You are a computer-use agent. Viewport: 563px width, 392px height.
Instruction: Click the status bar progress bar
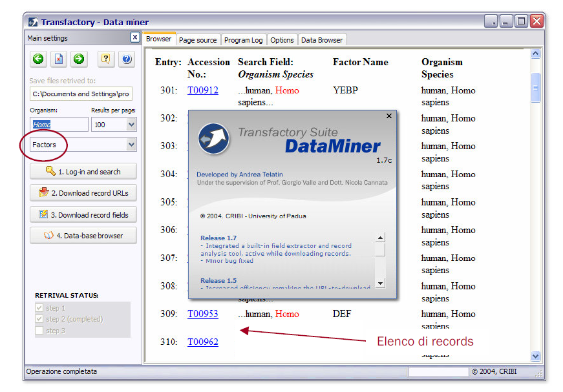(438, 372)
